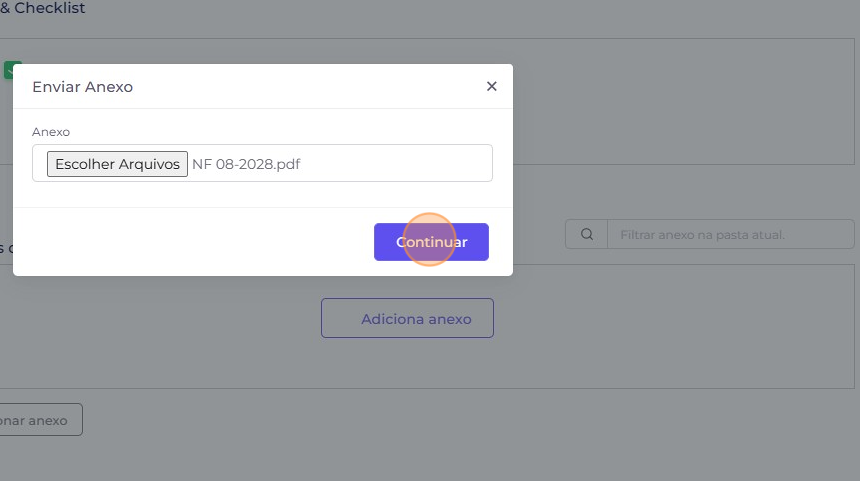The image size is (860, 481).
Task: Click the Anexo field label
Action: (51, 132)
